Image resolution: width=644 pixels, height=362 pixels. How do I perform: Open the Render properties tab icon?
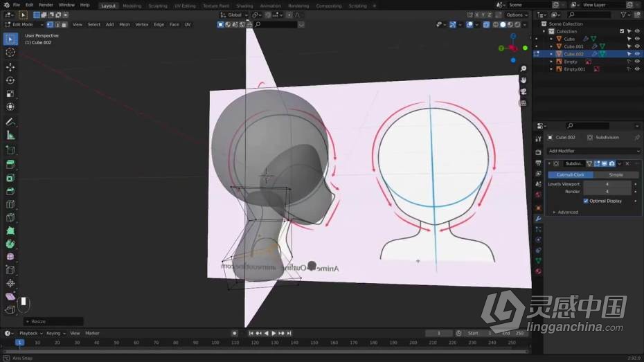pos(538,152)
